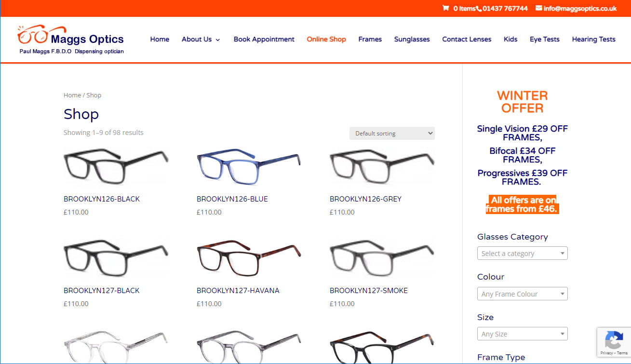Click the WINTER OFFER heading
Screen dimensions: 631x364
pos(523,102)
